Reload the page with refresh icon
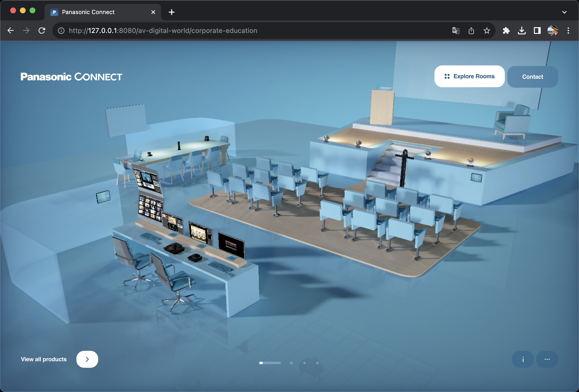 pyautogui.click(x=42, y=31)
